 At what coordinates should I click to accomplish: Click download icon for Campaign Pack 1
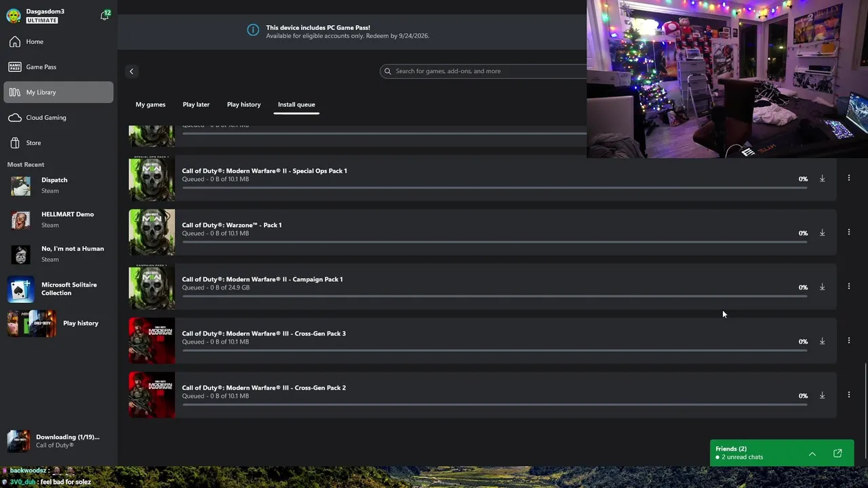point(822,287)
